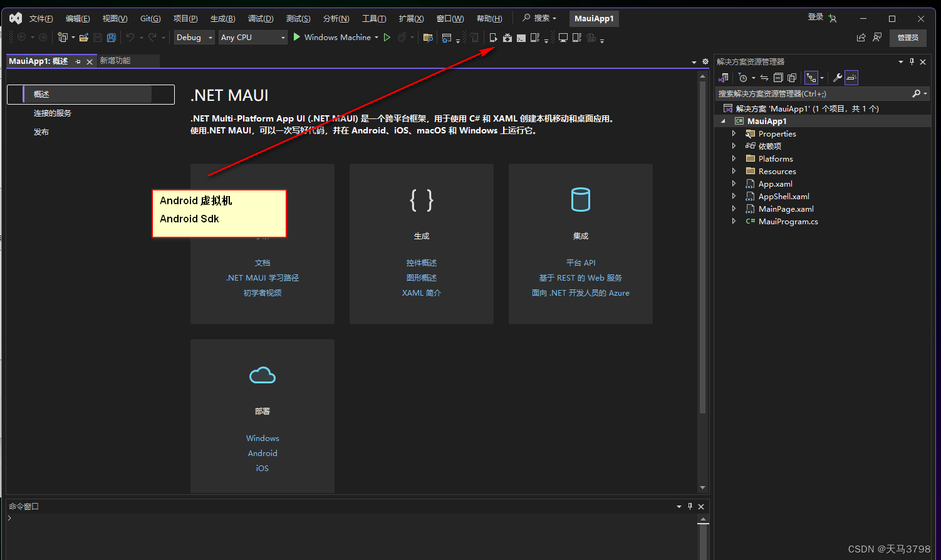The height and width of the screenshot is (560, 941).
Task: Open the 调试(D) menu
Action: click(261, 19)
